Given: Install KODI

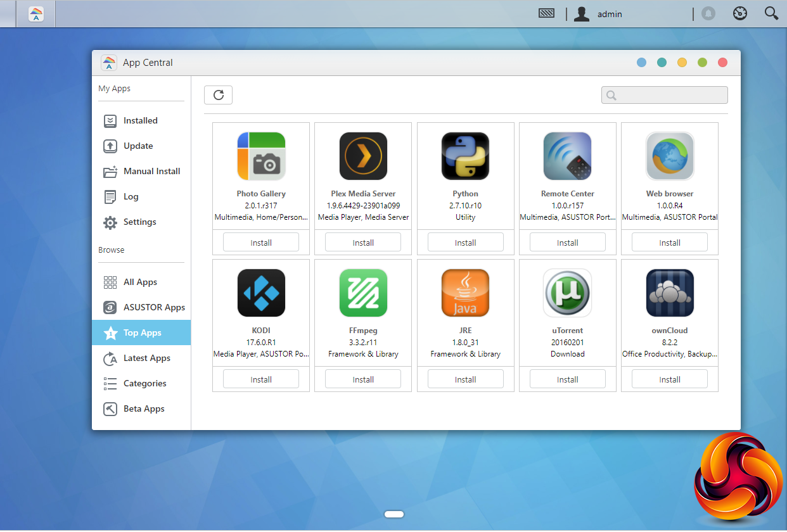Looking at the screenshot, I should [261, 379].
